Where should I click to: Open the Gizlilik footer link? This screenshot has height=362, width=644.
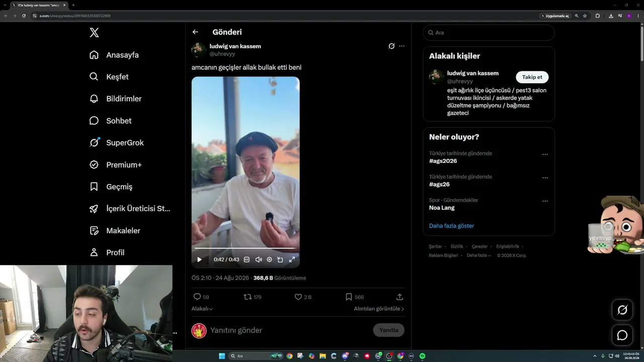click(457, 246)
